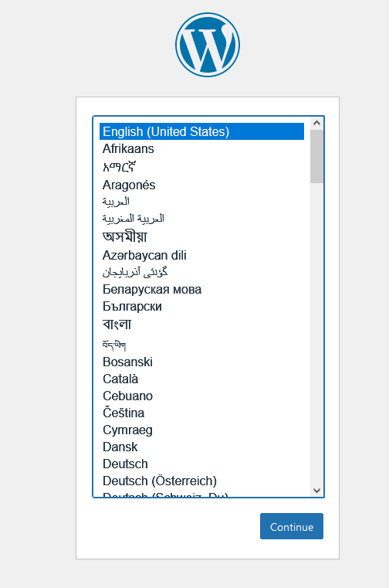Select Беларуская мова
This screenshot has width=389, height=588.
[x=201, y=290]
